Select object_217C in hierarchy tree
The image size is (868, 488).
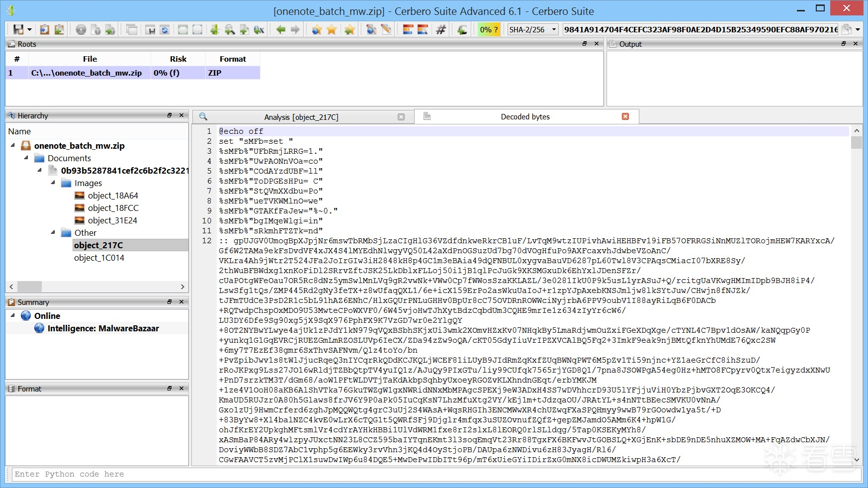(x=98, y=245)
